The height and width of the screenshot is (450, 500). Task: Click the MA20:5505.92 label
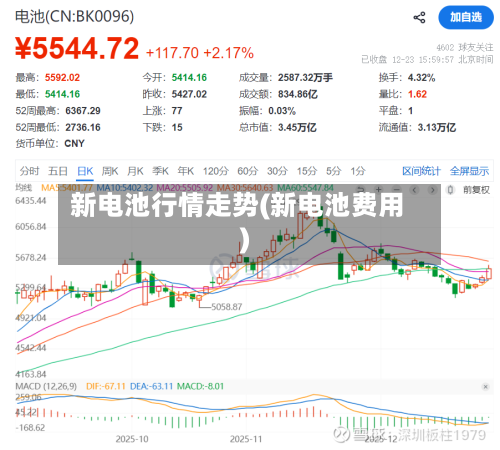(185, 188)
